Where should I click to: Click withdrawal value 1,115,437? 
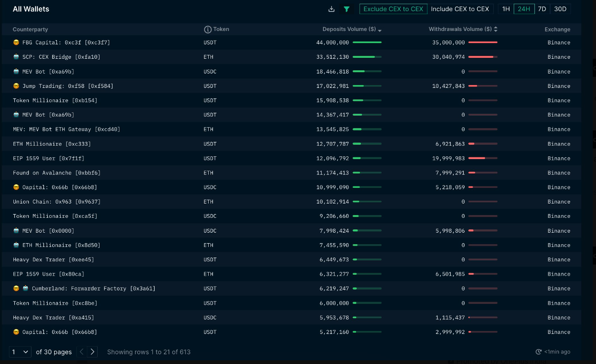[450, 317]
